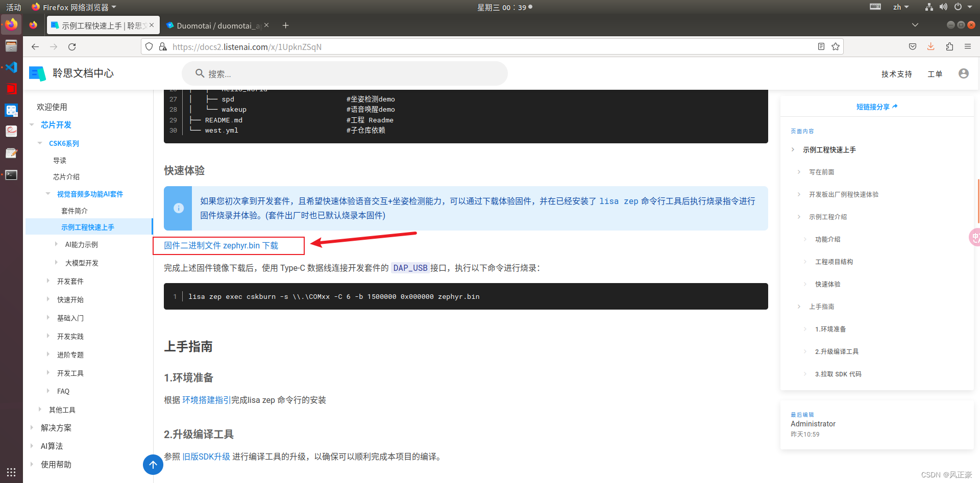The image size is (980, 483).
Task: Open the Terminal icon in the dock
Action: (11, 175)
